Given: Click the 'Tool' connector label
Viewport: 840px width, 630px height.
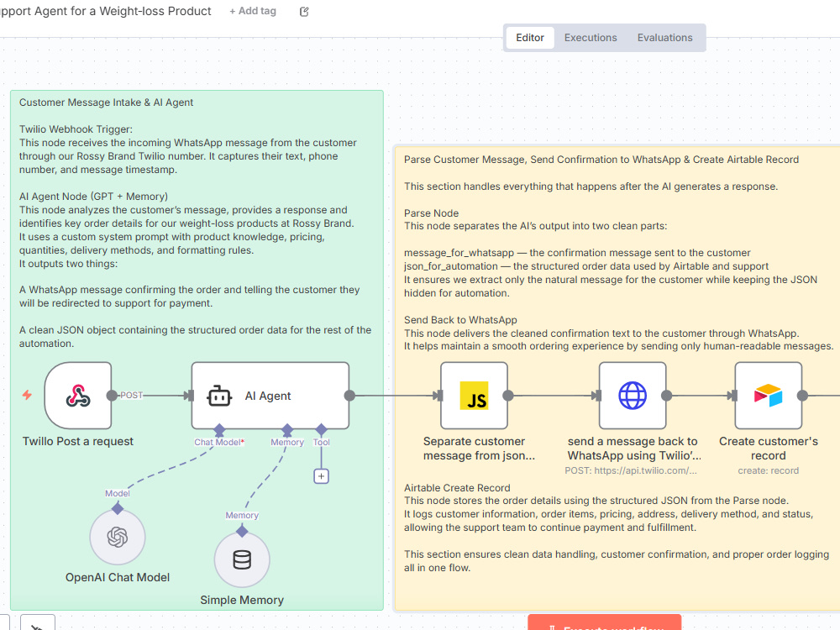Looking at the screenshot, I should pyautogui.click(x=322, y=442).
